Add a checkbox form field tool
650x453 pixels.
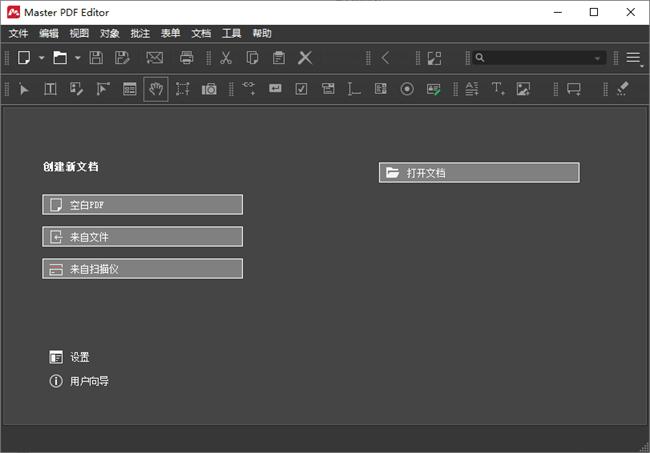[301, 89]
